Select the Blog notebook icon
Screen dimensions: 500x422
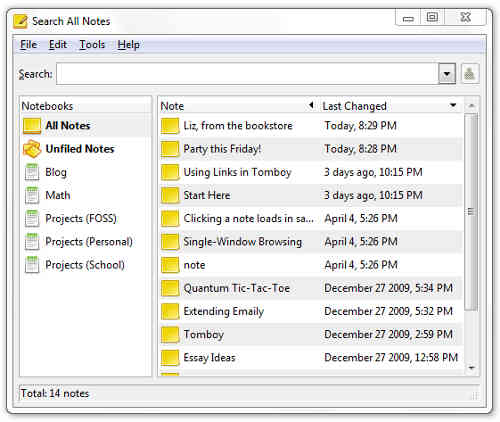32,172
